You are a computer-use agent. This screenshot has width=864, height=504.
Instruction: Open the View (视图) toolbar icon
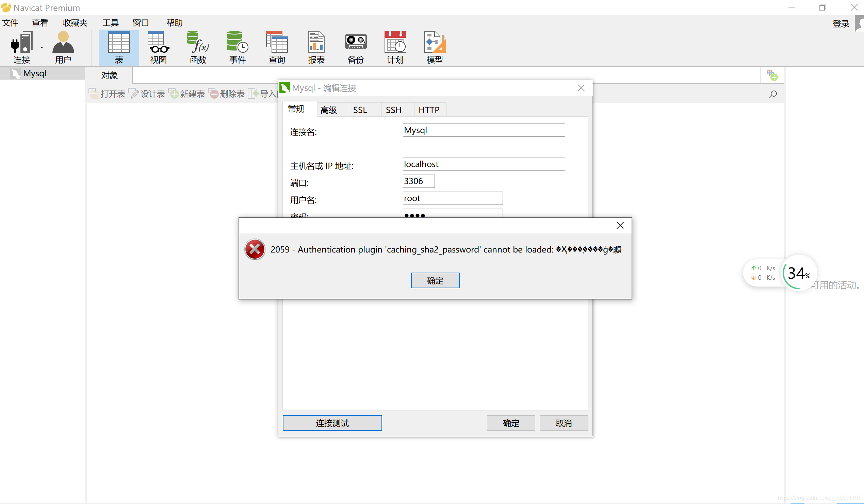[x=158, y=47]
